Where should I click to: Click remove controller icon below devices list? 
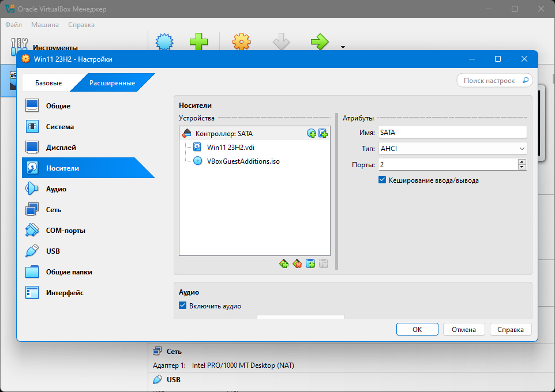[297, 263]
